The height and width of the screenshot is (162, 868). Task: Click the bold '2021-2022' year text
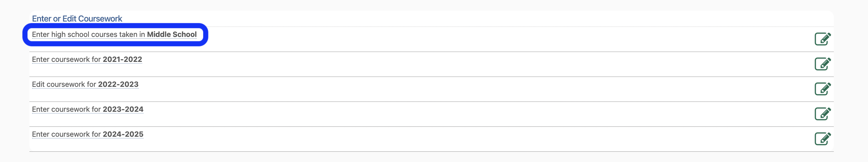click(122, 59)
